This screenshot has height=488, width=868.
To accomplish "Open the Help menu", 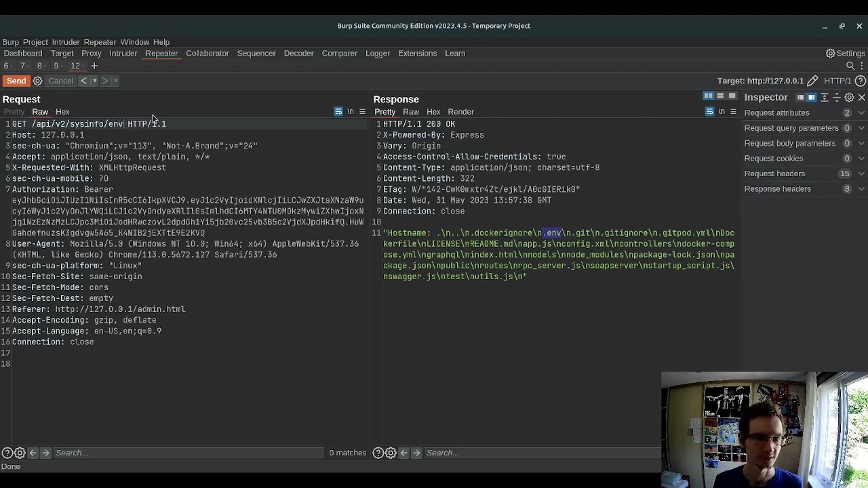I will point(161,42).
